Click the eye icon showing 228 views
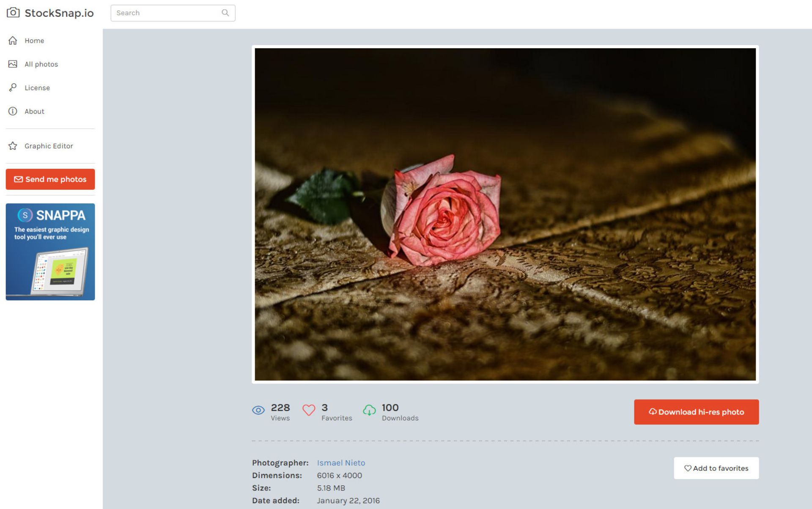The height and width of the screenshot is (509, 812). [x=258, y=410]
